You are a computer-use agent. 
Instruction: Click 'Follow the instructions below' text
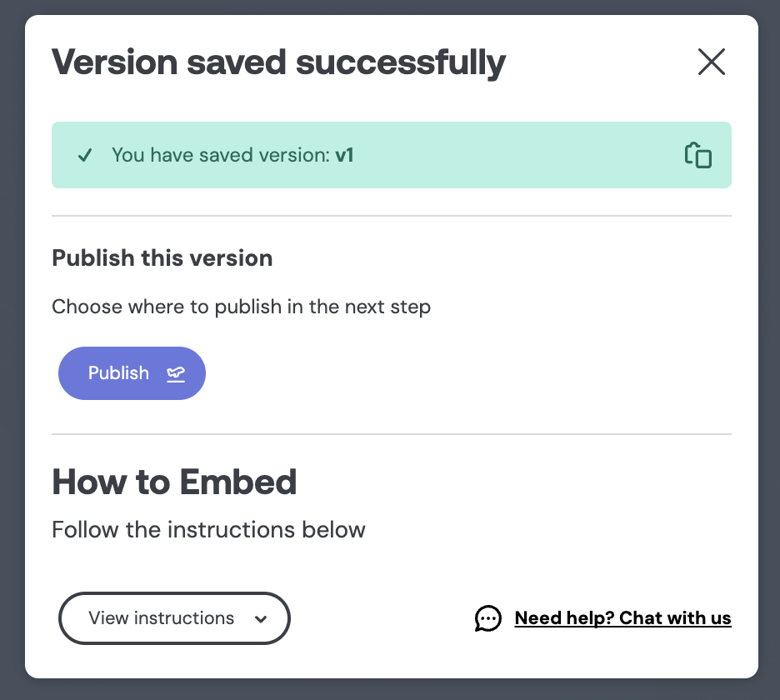point(208,530)
